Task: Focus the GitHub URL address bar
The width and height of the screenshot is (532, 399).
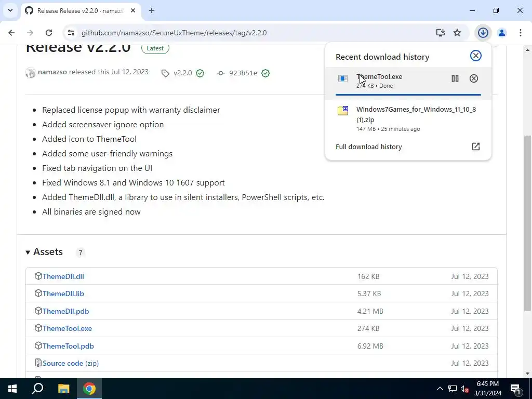Action: [x=174, y=33]
